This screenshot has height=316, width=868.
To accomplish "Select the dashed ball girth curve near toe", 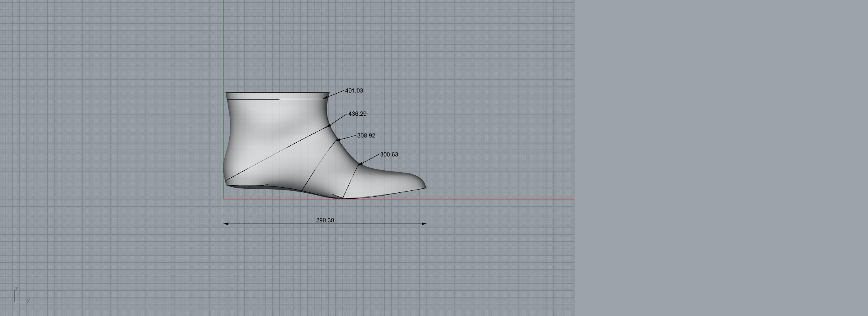I will coord(350,181).
